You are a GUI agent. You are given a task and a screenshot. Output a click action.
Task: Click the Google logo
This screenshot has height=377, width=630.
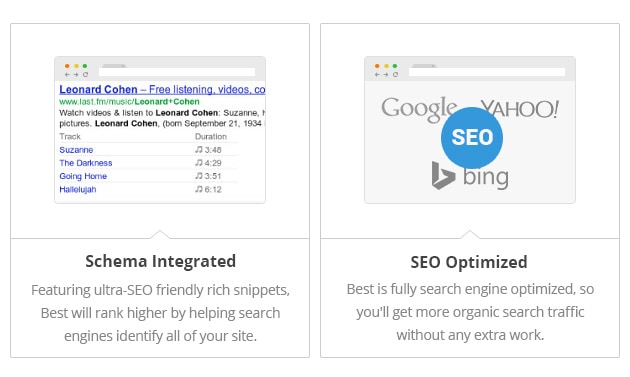(419, 109)
